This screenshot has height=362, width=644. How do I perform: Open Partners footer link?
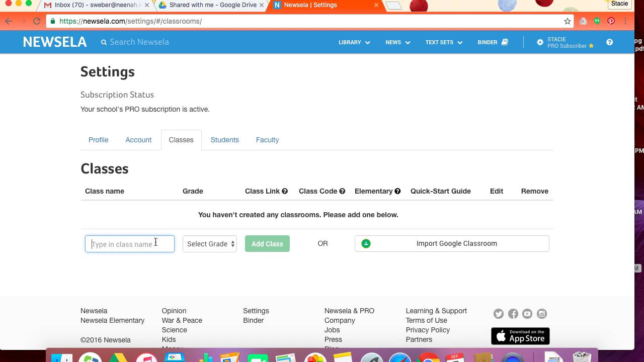(x=419, y=339)
